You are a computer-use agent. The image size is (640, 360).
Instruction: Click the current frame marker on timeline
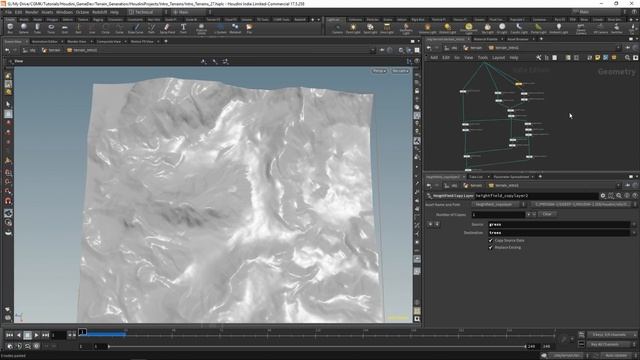coord(82,332)
